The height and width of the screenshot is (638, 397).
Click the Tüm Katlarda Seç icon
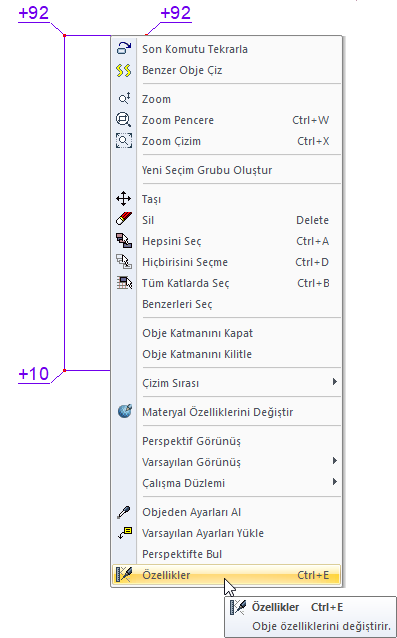pyautogui.click(x=124, y=283)
